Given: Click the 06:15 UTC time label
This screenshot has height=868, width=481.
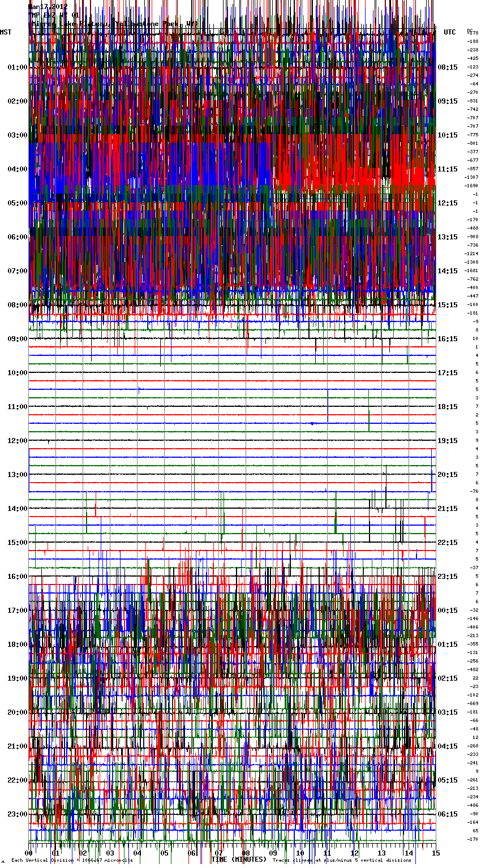Looking at the screenshot, I should coord(448,814).
